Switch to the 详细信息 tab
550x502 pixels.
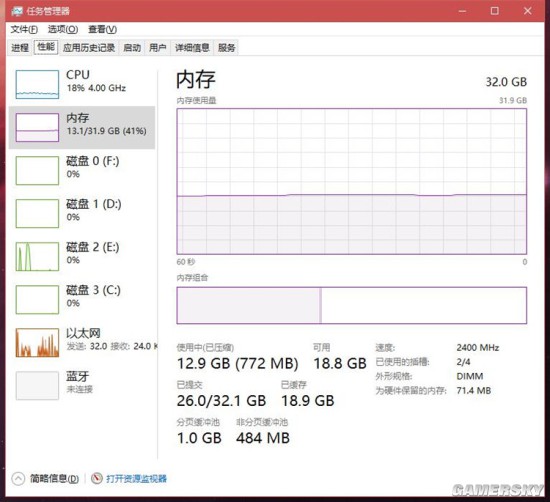192,48
